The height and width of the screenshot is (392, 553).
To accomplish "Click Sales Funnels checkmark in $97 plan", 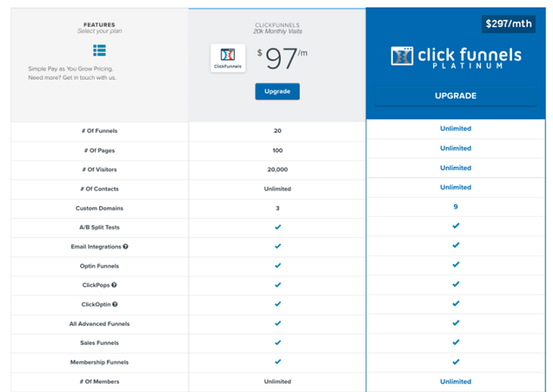I will click(278, 343).
